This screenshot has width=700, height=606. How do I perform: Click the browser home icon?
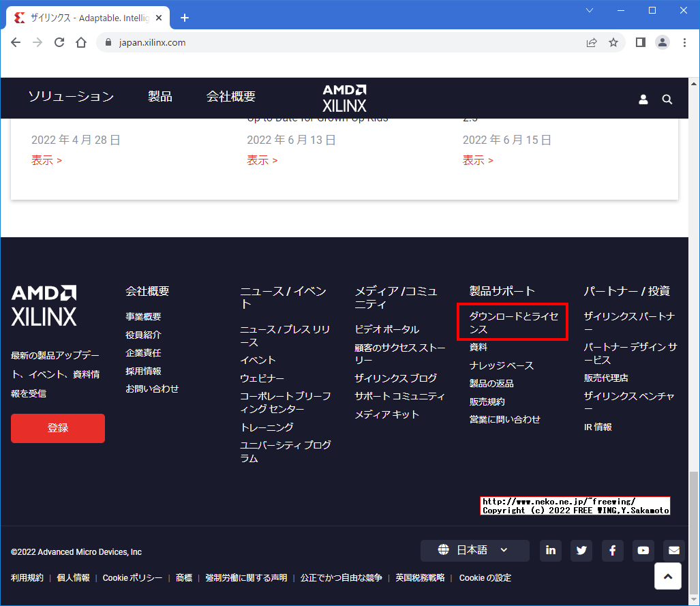point(80,42)
